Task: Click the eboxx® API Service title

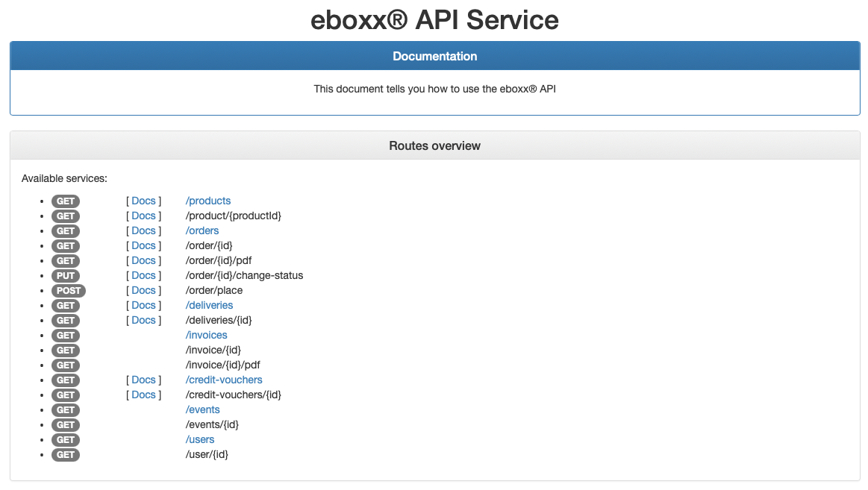Action: [x=434, y=20]
